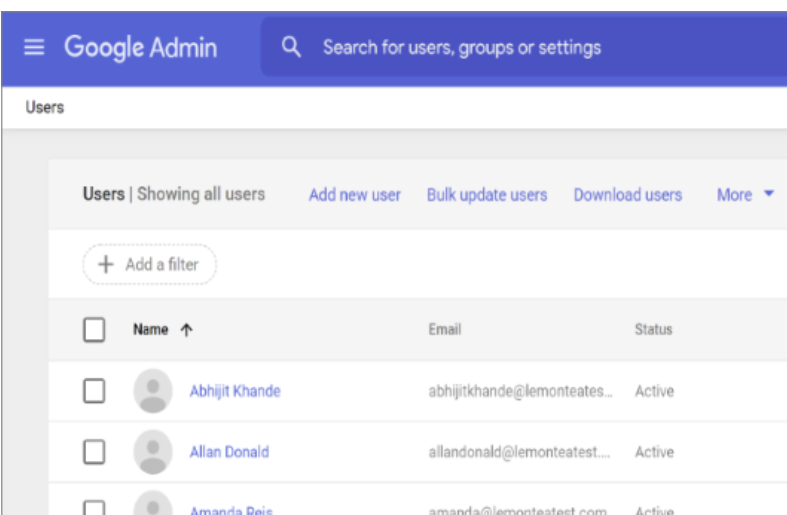Select Abhijit Khande's checkbox
The image size is (787, 515).
click(x=94, y=391)
